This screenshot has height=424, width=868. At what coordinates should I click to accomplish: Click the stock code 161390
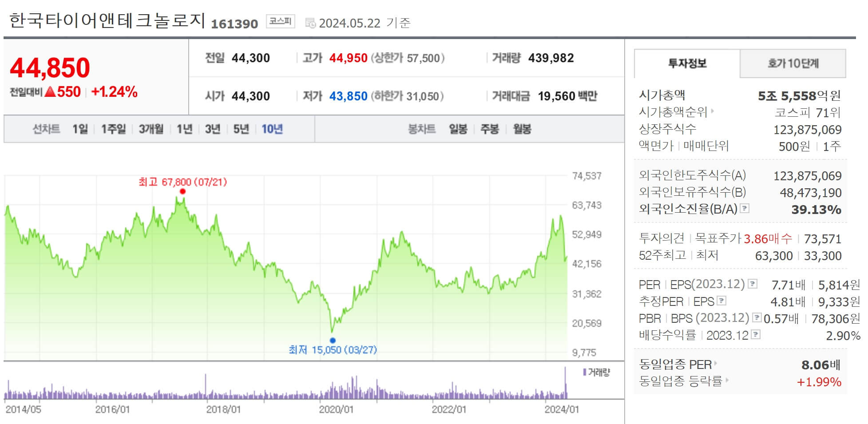pos(234,24)
